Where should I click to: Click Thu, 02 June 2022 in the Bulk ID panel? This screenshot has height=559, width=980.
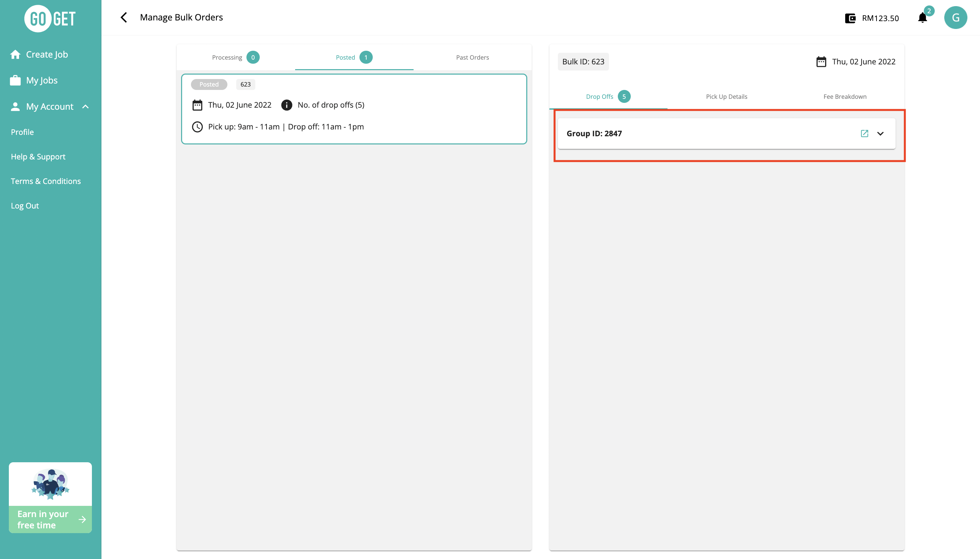click(x=863, y=61)
